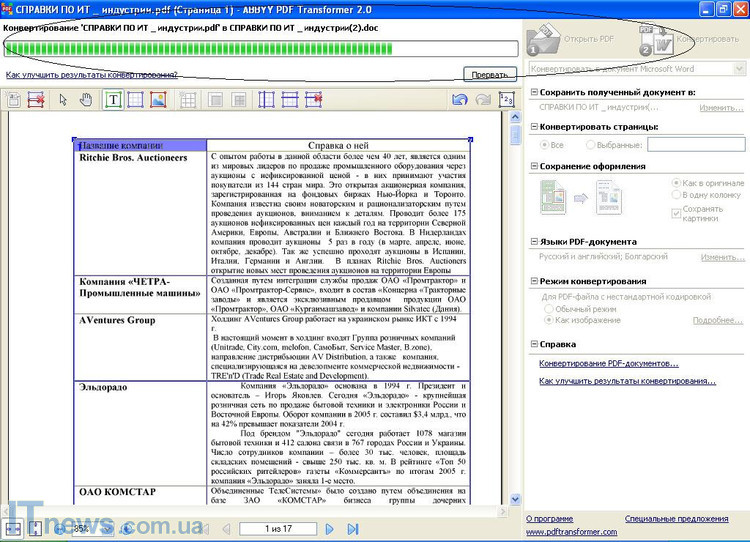Select the hand pan tool

[x=86, y=100]
